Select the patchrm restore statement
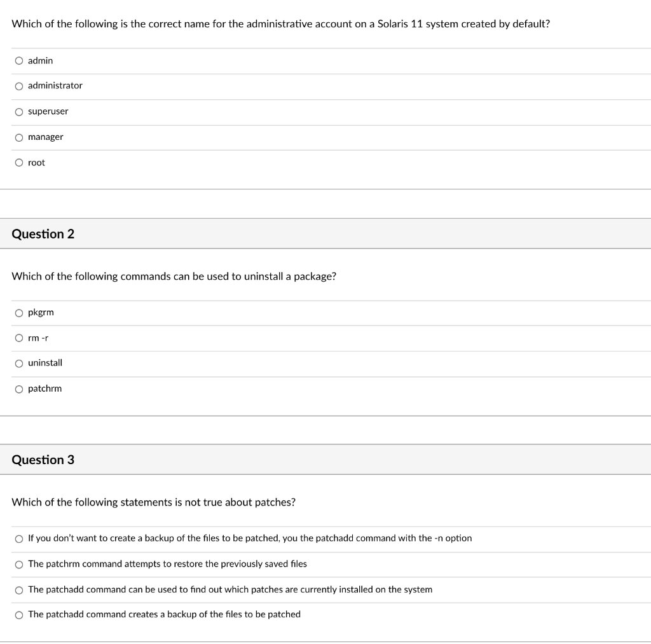This screenshot has height=644, width=651. pyautogui.click(x=20, y=564)
